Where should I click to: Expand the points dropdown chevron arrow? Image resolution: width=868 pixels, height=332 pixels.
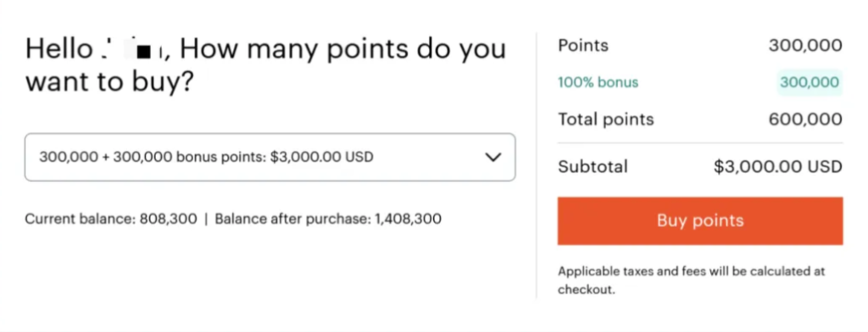[492, 158]
